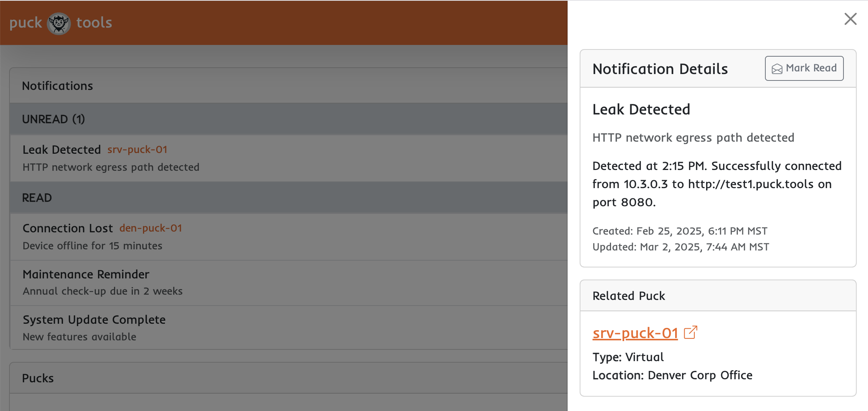Click the puck tools goblin logo icon
The height and width of the screenshot is (411, 868).
(58, 23)
